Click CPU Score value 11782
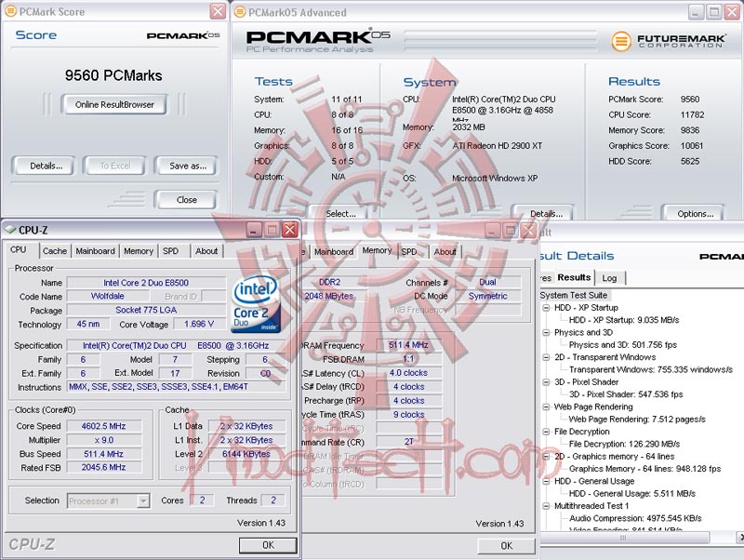The width and height of the screenshot is (744, 560). point(692,114)
